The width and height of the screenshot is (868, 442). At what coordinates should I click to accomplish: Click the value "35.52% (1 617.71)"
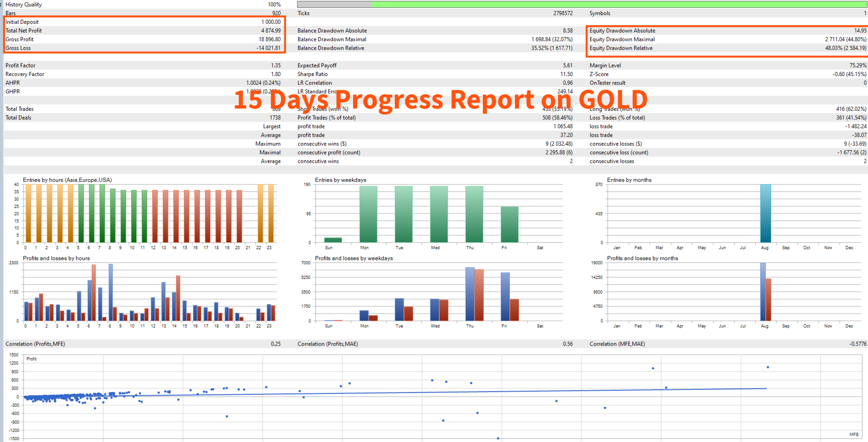pos(552,48)
